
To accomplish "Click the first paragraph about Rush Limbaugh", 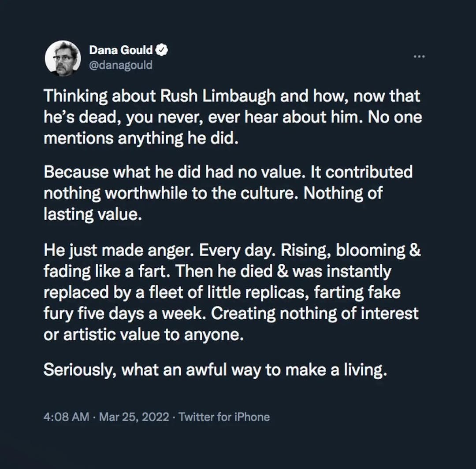I will (x=233, y=117).
